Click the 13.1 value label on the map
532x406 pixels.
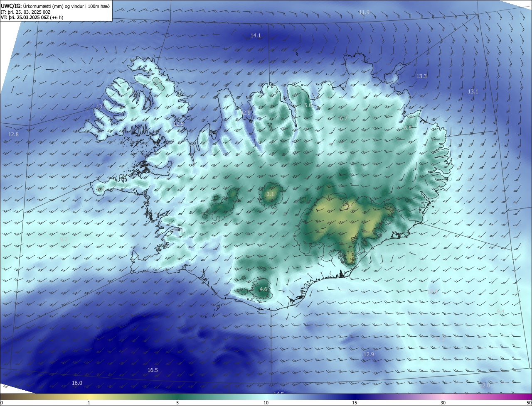point(473,91)
